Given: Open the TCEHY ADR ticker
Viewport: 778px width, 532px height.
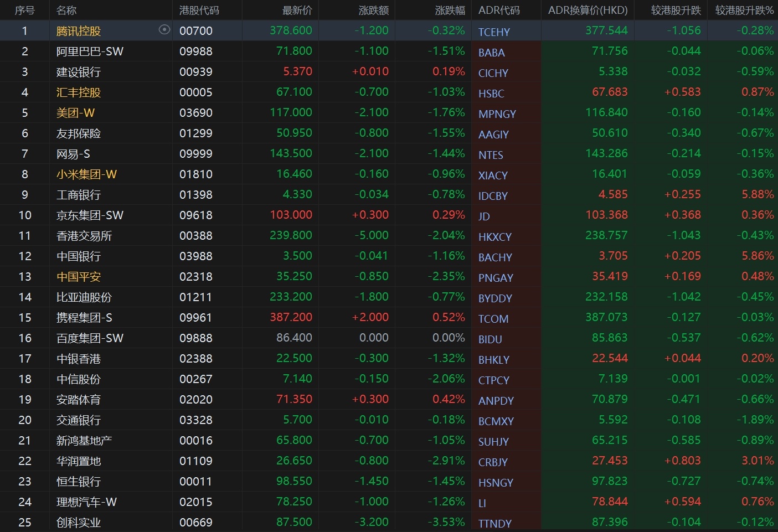Looking at the screenshot, I should click(x=494, y=32).
